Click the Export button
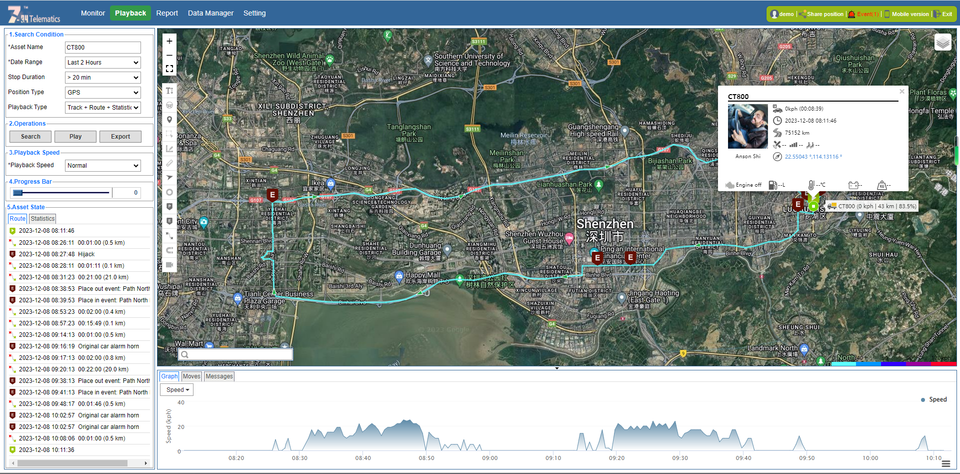The height and width of the screenshot is (474, 960). point(120,136)
